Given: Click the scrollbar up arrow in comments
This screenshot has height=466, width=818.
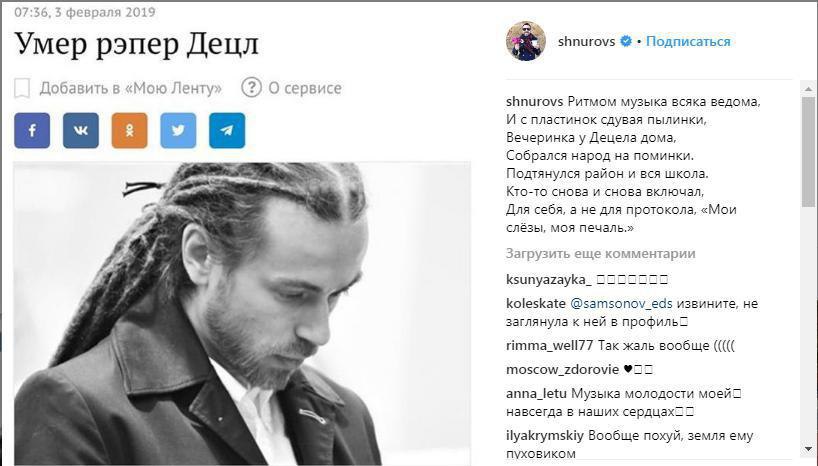Looking at the screenshot, I should (x=808, y=89).
